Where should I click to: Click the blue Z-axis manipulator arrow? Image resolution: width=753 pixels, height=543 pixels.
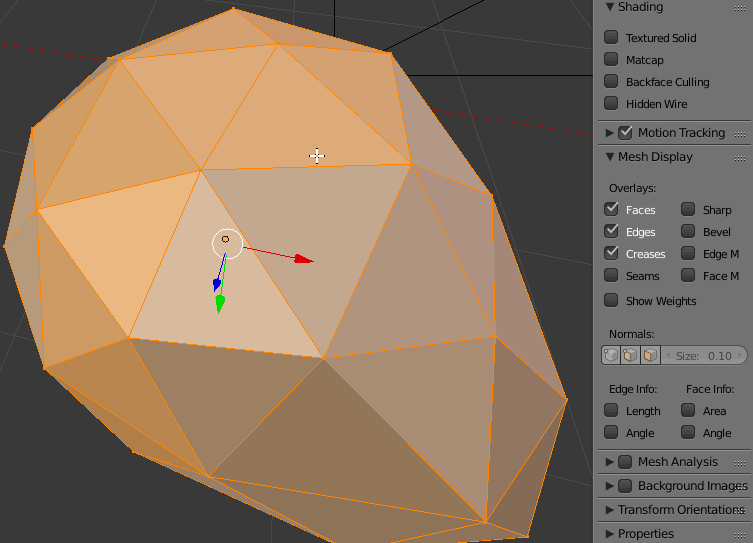click(217, 285)
